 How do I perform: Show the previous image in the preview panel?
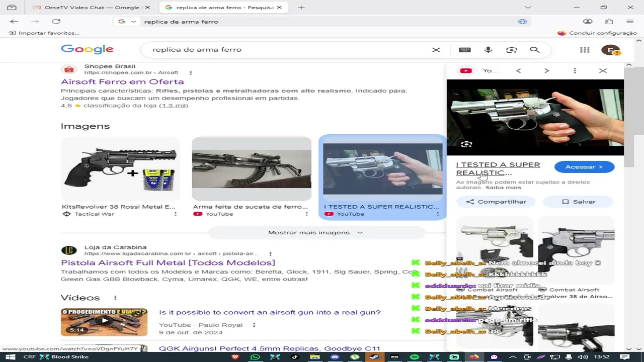pyautogui.click(x=519, y=71)
